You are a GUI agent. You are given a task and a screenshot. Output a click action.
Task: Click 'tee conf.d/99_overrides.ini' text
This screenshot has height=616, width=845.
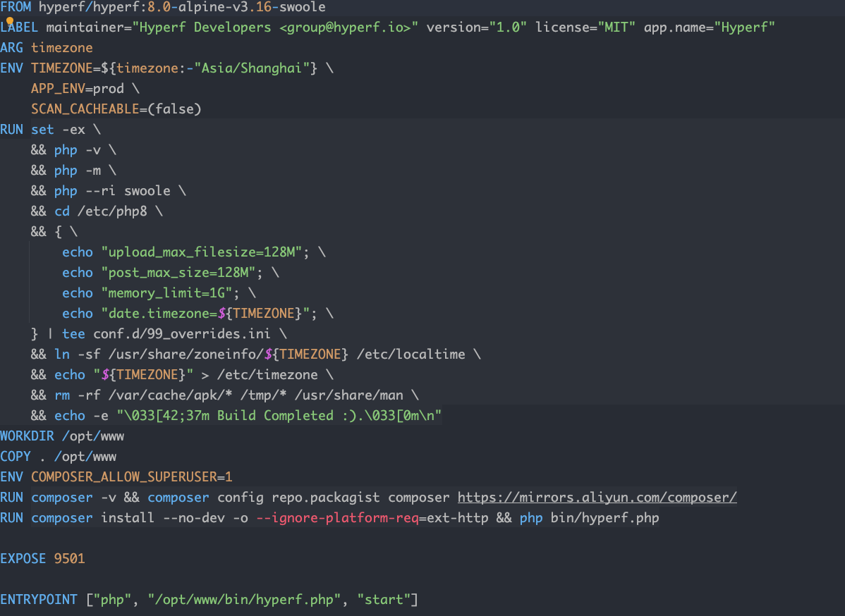[166, 334]
